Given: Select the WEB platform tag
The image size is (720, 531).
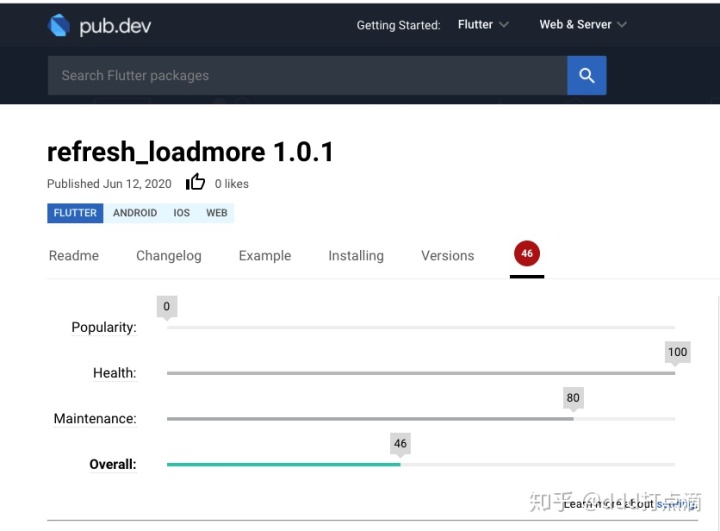Looking at the screenshot, I should pyautogui.click(x=217, y=213).
